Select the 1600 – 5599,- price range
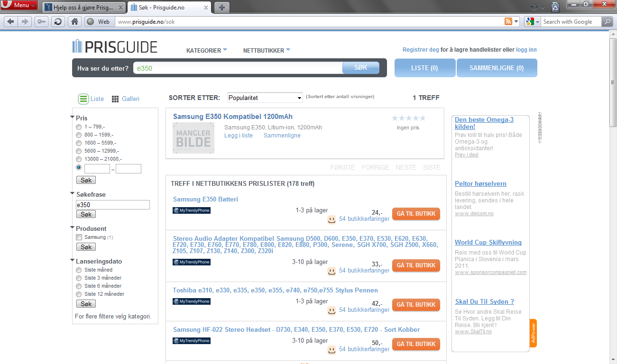Image resolution: width=617 pixels, height=364 pixels. 79,143
